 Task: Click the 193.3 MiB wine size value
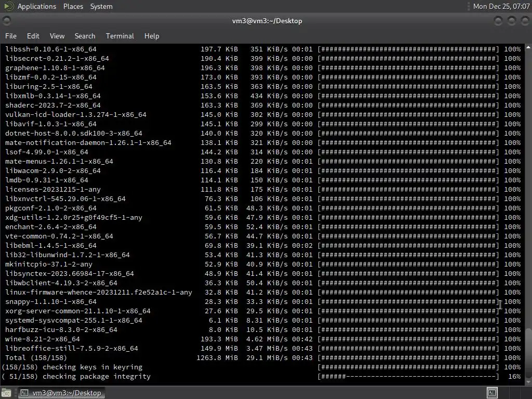pos(219,339)
